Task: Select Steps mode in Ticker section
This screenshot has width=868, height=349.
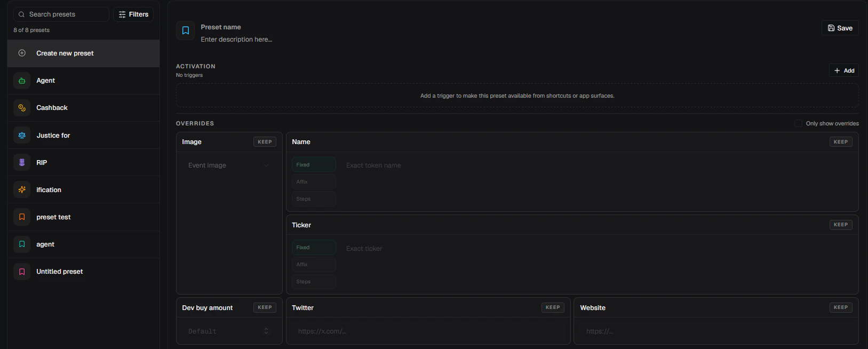Action: click(x=314, y=282)
